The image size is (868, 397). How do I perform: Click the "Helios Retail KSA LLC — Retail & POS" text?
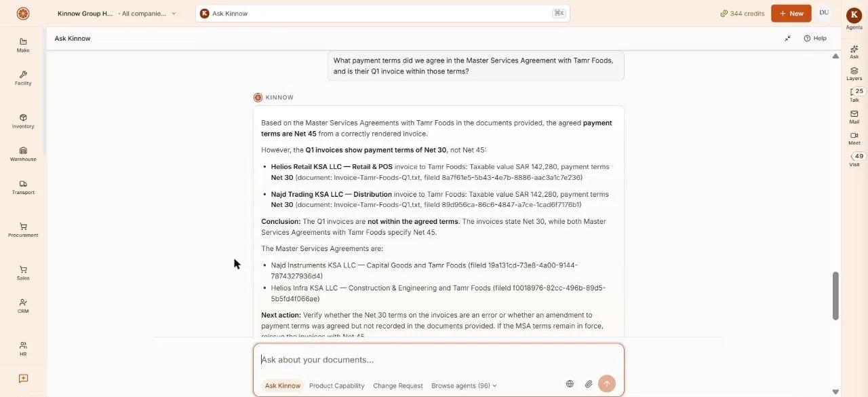pos(332,167)
